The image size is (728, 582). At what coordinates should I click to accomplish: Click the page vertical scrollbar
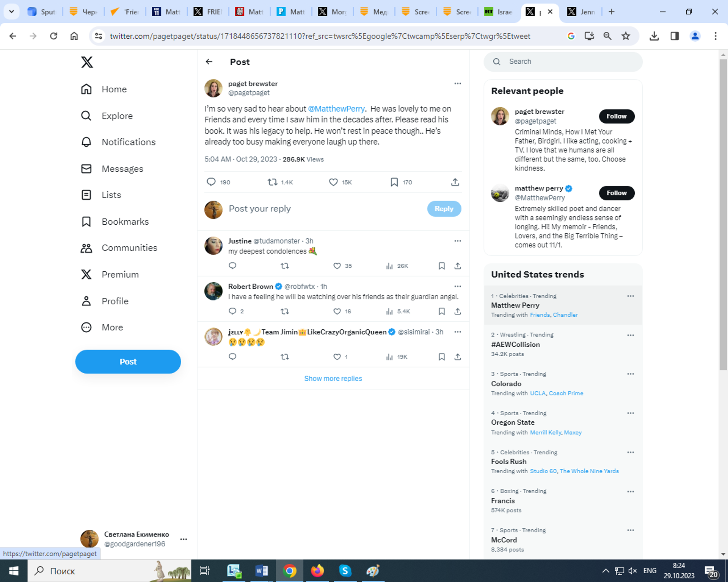pyautogui.click(x=723, y=214)
